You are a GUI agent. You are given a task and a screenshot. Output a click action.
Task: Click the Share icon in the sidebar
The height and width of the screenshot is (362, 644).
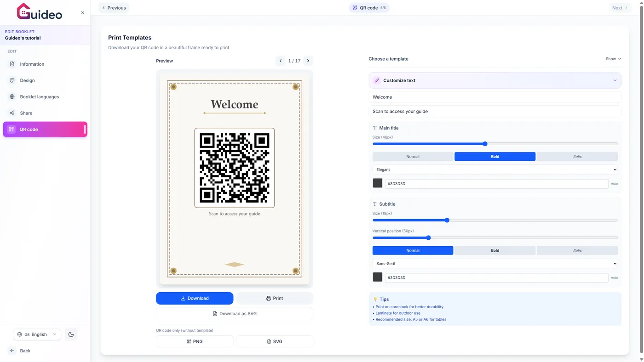[x=12, y=113]
